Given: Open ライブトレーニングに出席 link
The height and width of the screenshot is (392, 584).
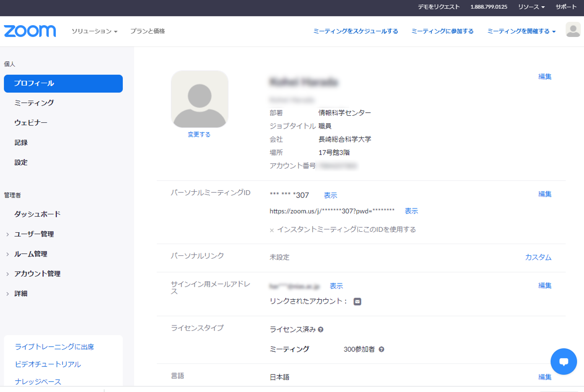Looking at the screenshot, I should (x=55, y=347).
